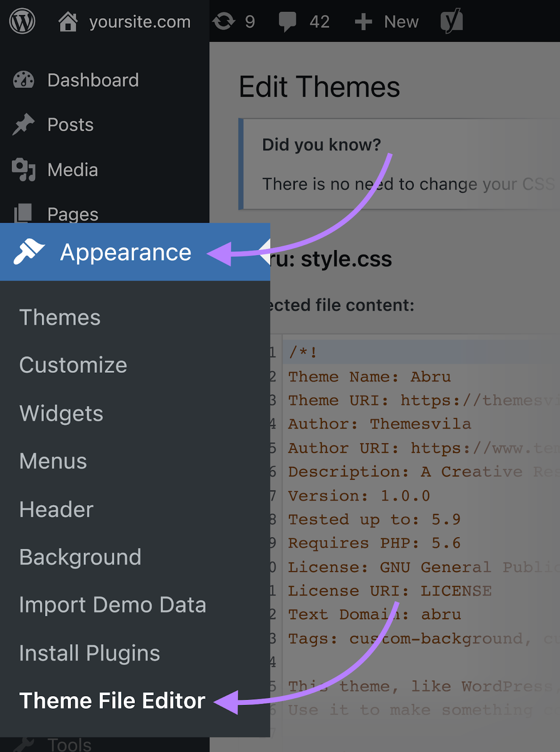
Task: Click the Dashboard gauge icon
Action: [x=24, y=80]
